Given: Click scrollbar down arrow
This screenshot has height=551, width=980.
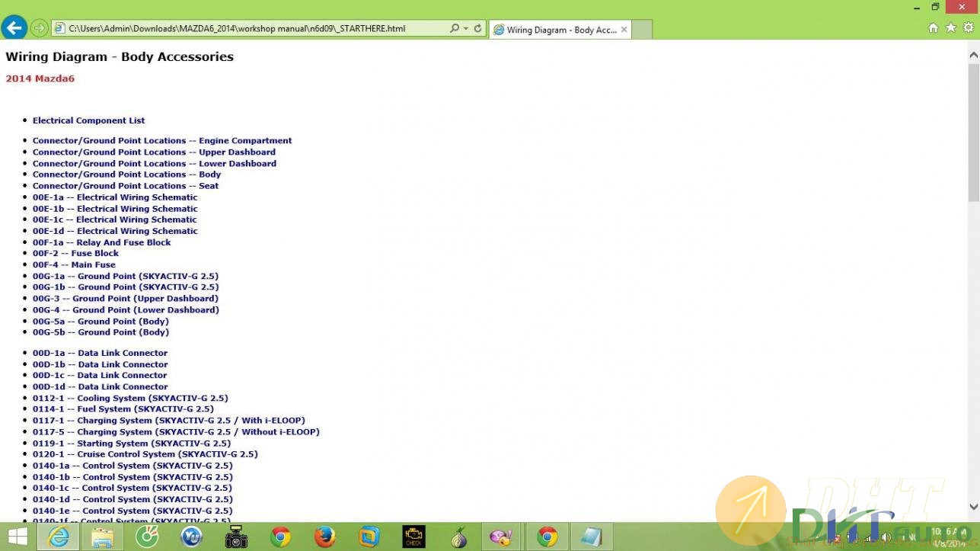Looking at the screenshot, I should pyautogui.click(x=973, y=506).
